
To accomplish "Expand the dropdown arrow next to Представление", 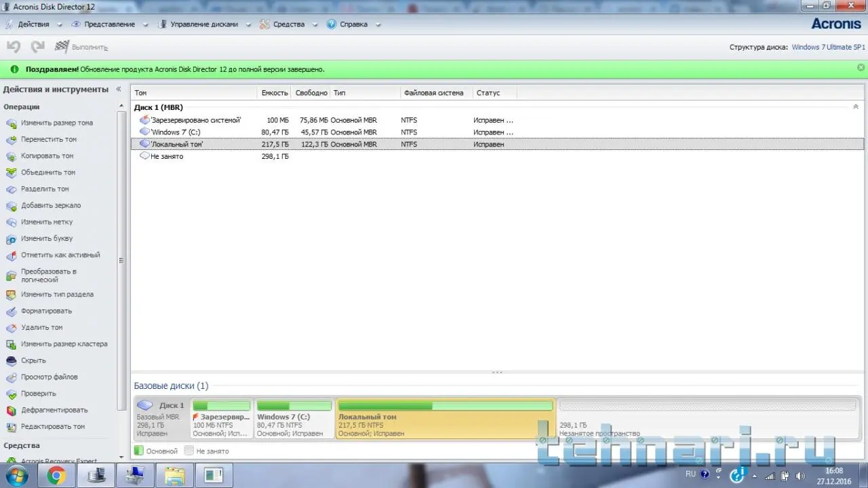I will coord(145,25).
